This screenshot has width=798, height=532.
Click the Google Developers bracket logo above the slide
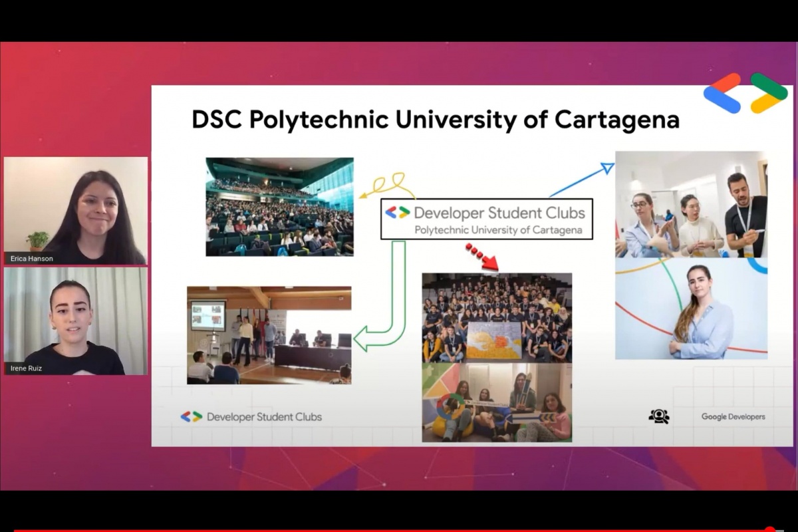click(x=745, y=92)
